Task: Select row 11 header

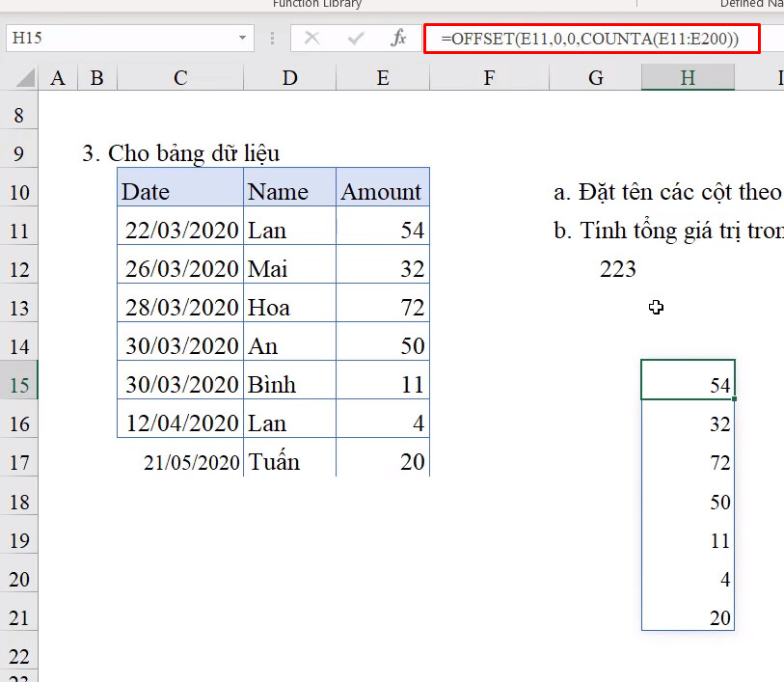Action: [17, 230]
